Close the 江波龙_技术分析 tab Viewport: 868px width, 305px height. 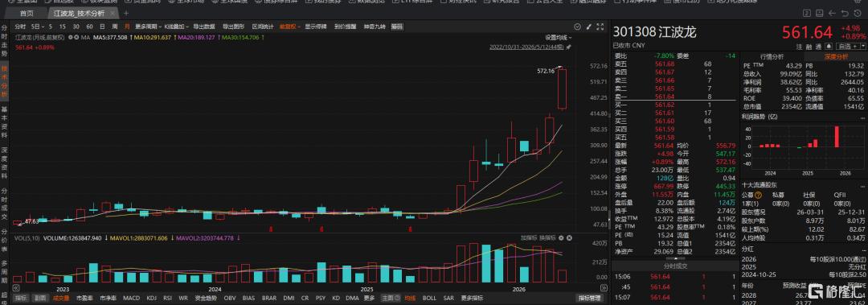(x=113, y=14)
